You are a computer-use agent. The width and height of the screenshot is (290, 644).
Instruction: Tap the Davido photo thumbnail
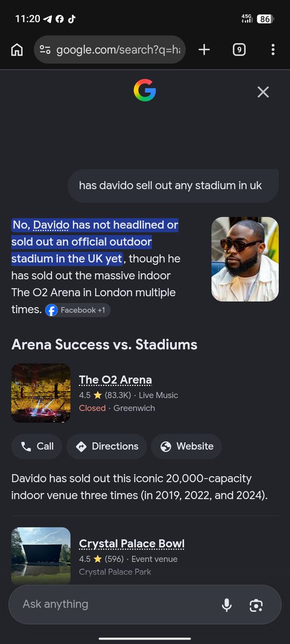coord(245,259)
